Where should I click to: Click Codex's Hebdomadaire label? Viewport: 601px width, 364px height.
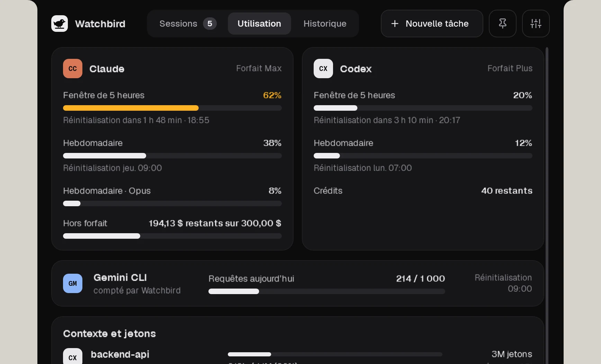pyautogui.click(x=343, y=143)
